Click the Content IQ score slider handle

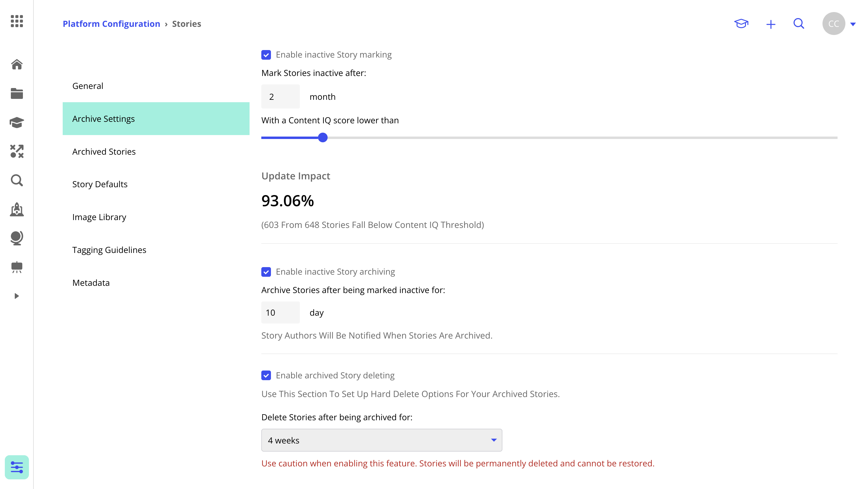(x=323, y=137)
